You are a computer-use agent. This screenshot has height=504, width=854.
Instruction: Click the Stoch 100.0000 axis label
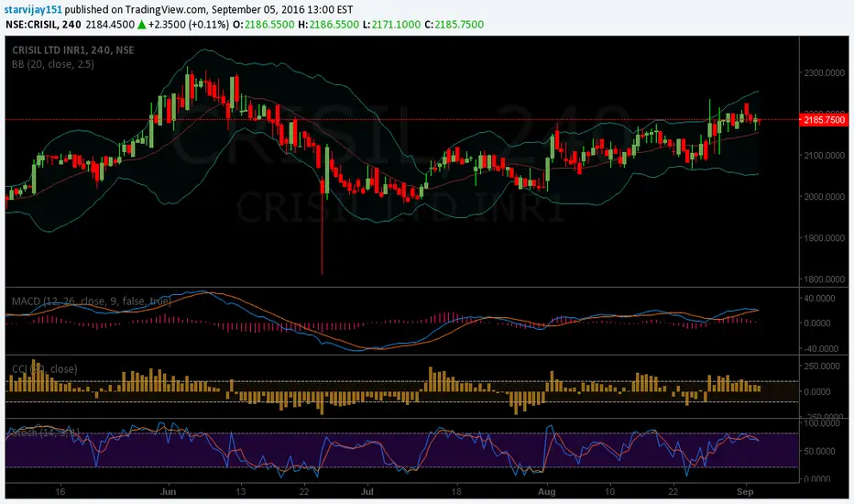821,422
